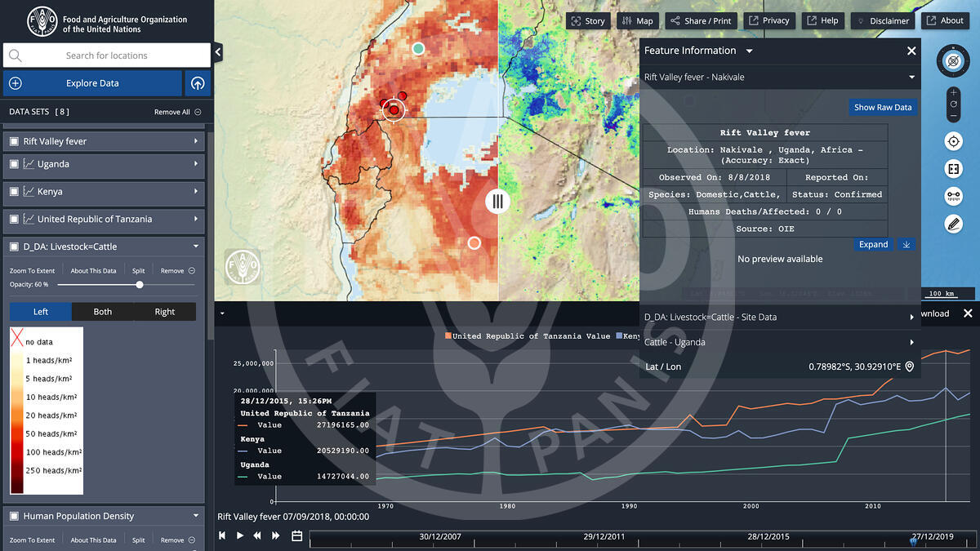This screenshot has width=980, height=551.
Task: Jump to timeline start
Action: 221,535
